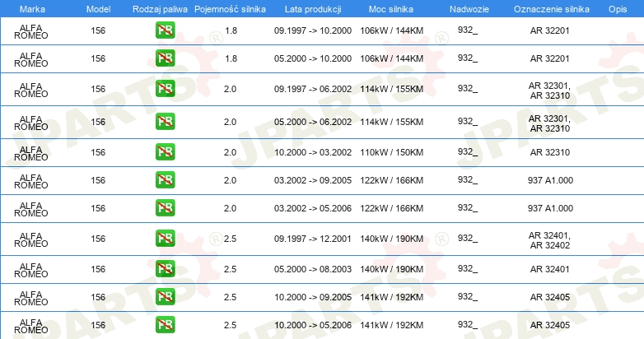644x339 pixels.
Task: Click AR 32401 in 05.2000 -> 08.2003 row
Action: [x=549, y=269]
